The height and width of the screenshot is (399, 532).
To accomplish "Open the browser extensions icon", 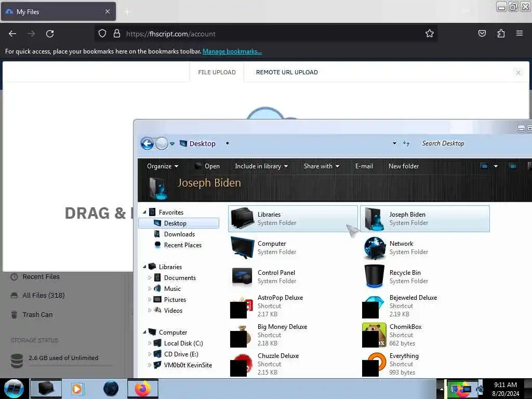I will pyautogui.click(x=501, y=34).
